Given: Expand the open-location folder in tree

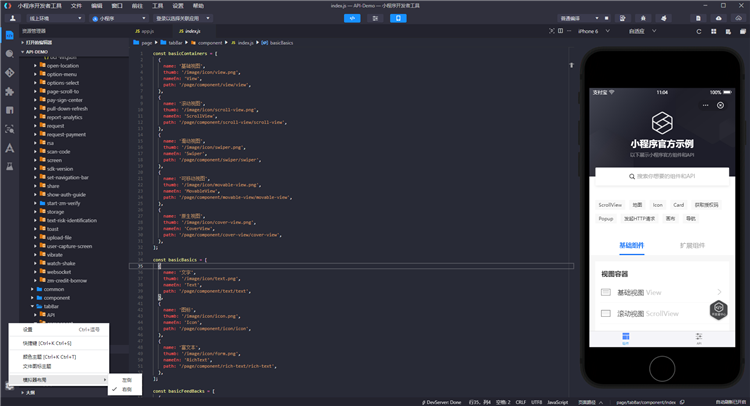Looking at the screenshot, I should [x=62, y=65].
